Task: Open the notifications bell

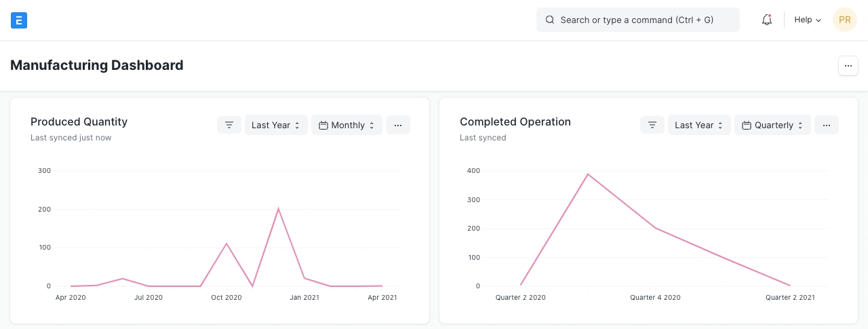Action: pyautogui.click(x=767, y=20)
